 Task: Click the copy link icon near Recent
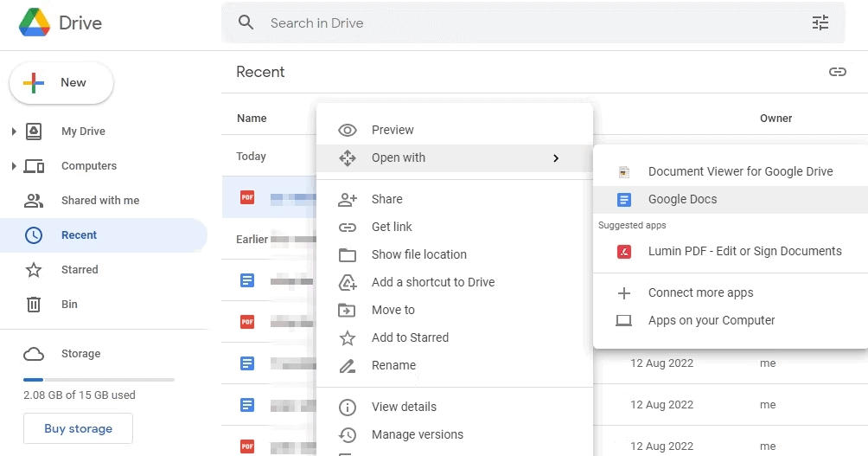click(x=837, y=72)
